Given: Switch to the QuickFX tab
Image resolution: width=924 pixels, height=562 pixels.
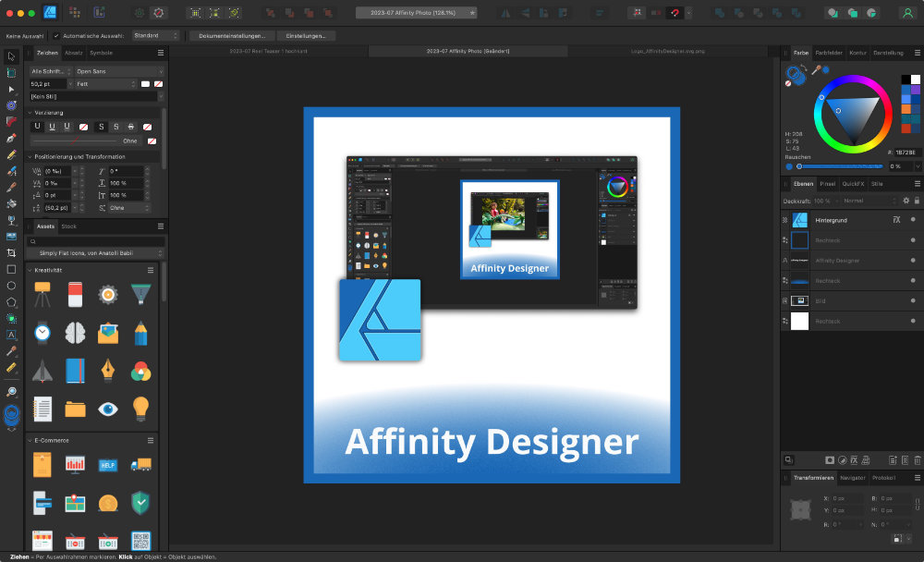Looking at the screenshot, I should coord(853,184).
